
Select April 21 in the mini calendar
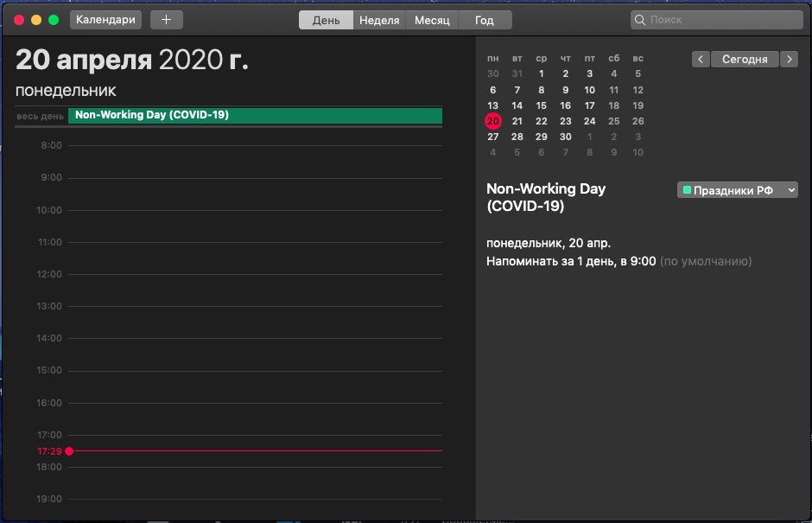tap(517, 121)
